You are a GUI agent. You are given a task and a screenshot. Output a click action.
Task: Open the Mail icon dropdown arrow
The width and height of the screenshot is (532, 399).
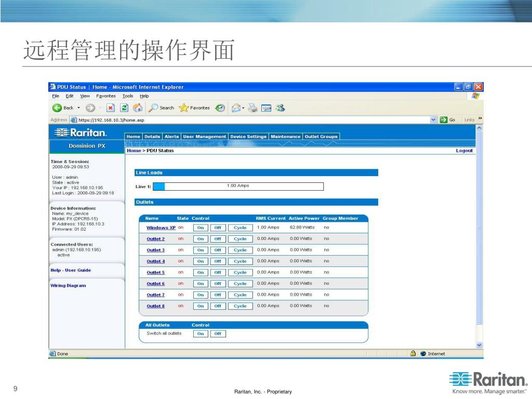click(243, 108)
